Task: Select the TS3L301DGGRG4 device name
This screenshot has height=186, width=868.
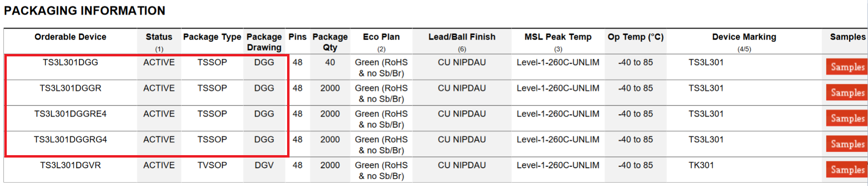Action: 70,139
